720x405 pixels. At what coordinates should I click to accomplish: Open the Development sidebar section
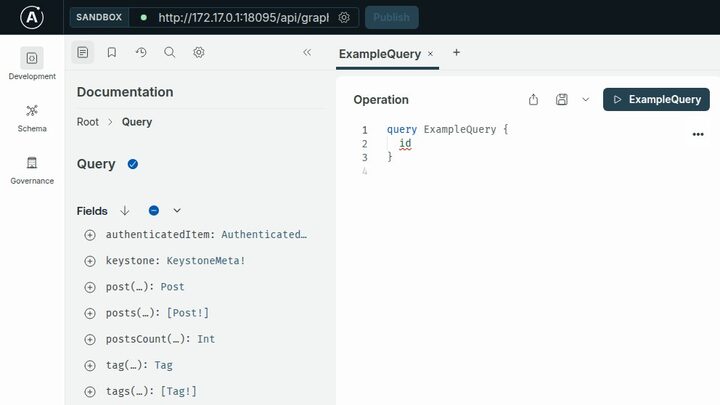tap(32, 64)
